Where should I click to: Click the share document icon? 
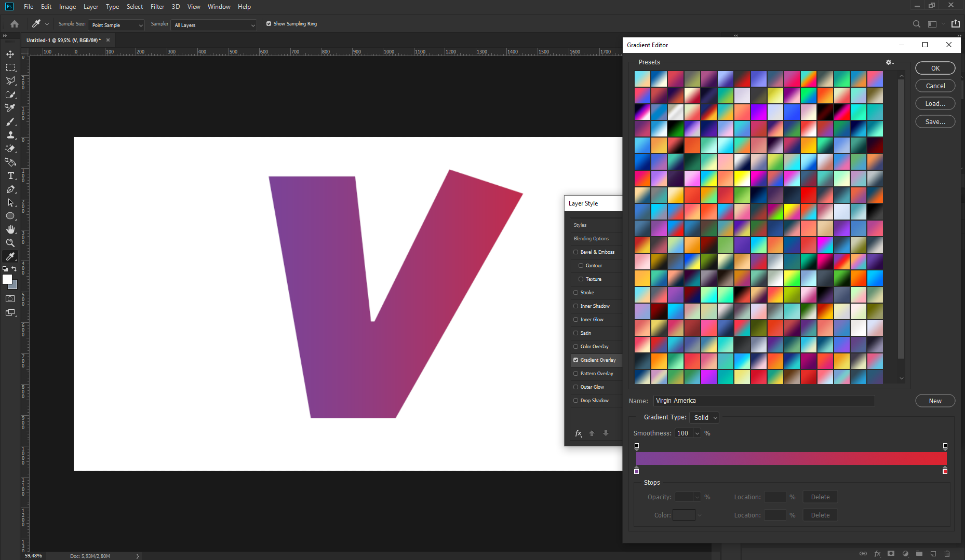[x=956, y=23]
